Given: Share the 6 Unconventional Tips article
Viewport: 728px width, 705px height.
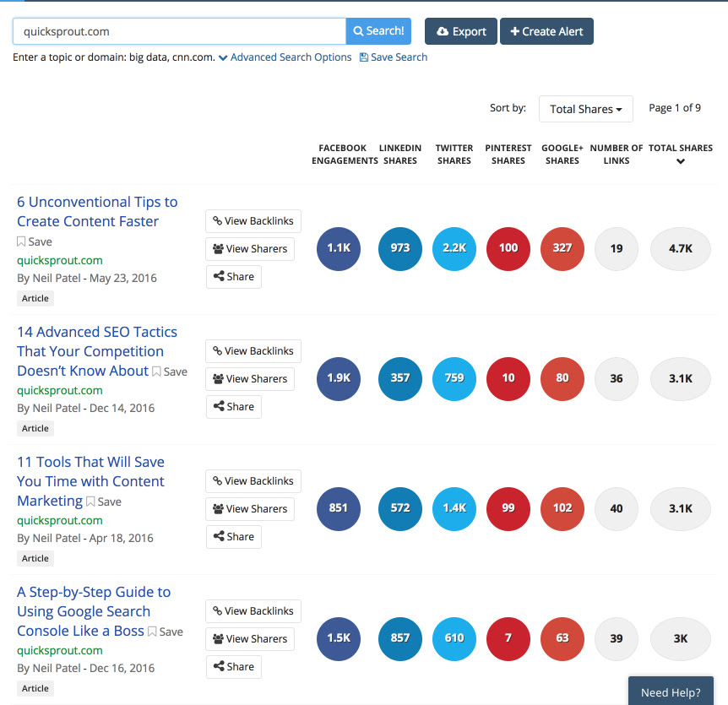Looking at the screenshot, I should [x=234, y=277].
